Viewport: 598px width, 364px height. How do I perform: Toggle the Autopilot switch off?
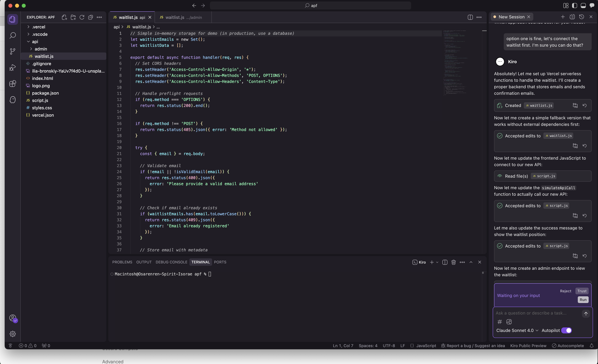point(566,330)
